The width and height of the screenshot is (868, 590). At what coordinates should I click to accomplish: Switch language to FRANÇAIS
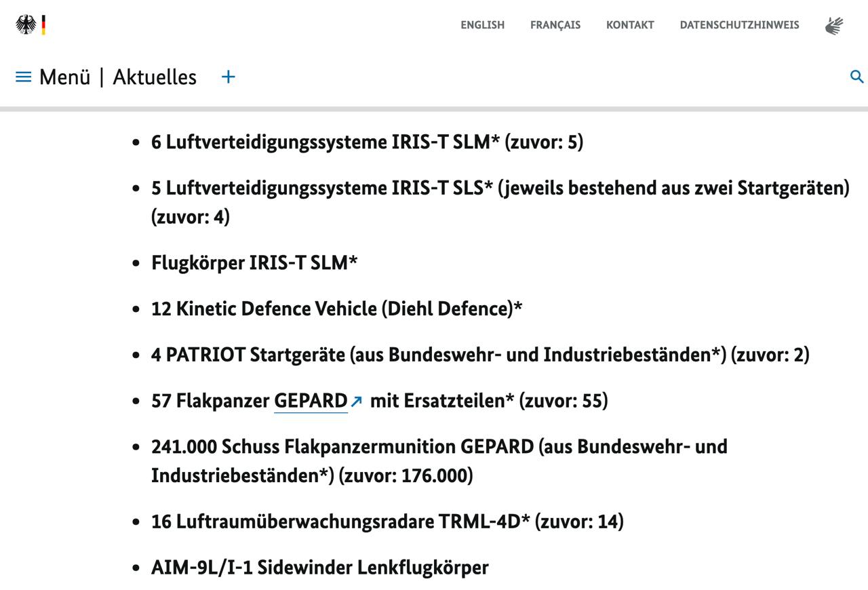point(555,25)
